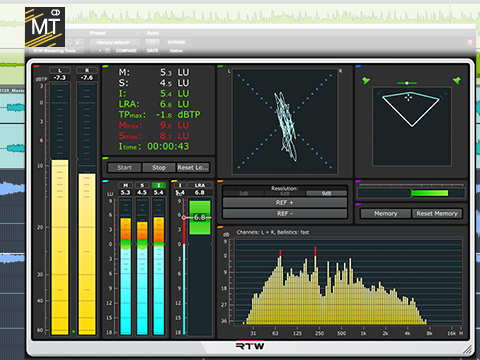Image resolution: width=480 pixels, height=360 pixels.
Task: Click the window resize grip icon
Action: pos(468,350)
